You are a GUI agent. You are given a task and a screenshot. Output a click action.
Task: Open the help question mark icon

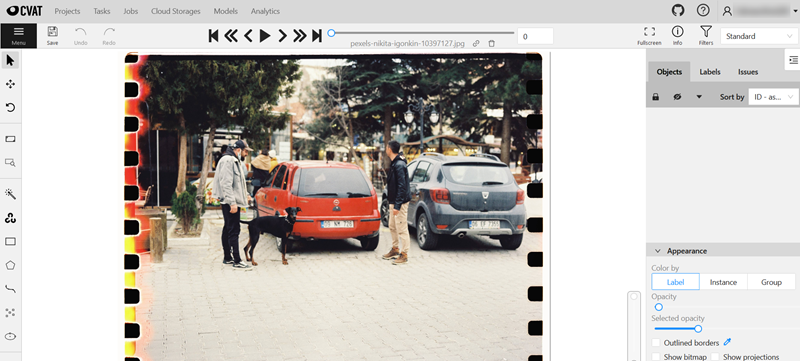[703, 11]
